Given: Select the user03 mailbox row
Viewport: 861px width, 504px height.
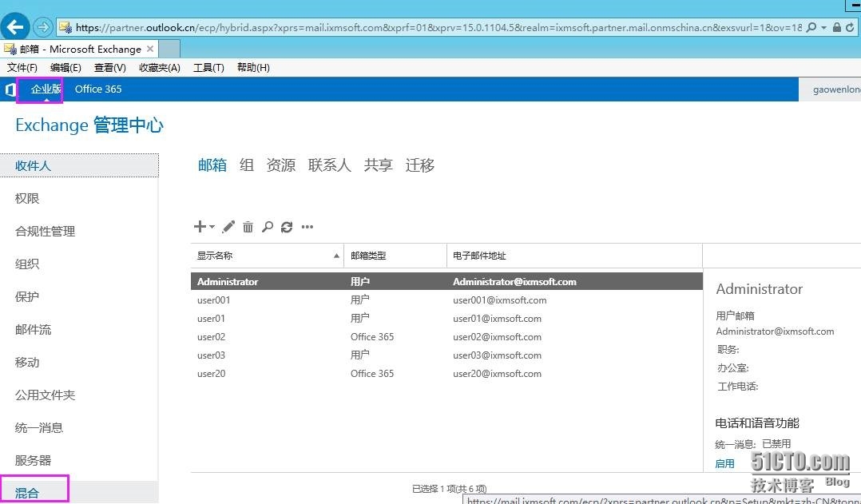Looking at the screenshot, I should click(x=446, y=355).
